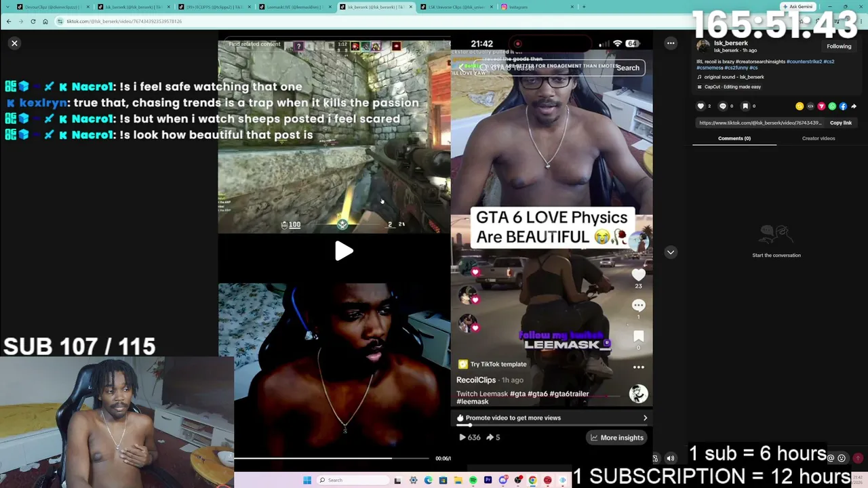Viewport: 868px width, 488px height.
Task: Open Spotify from the taskbar
Action: [473, 481]
